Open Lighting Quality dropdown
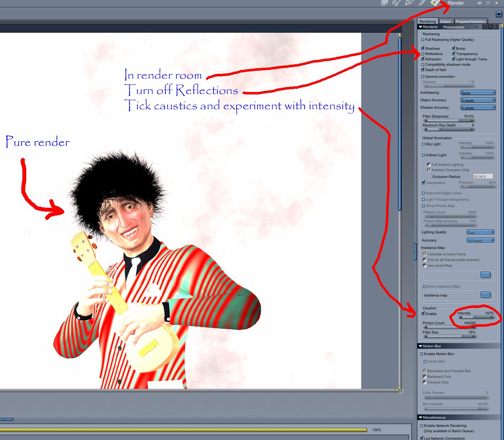The width and height of the screenshot is (504, 440). [480, 232]
